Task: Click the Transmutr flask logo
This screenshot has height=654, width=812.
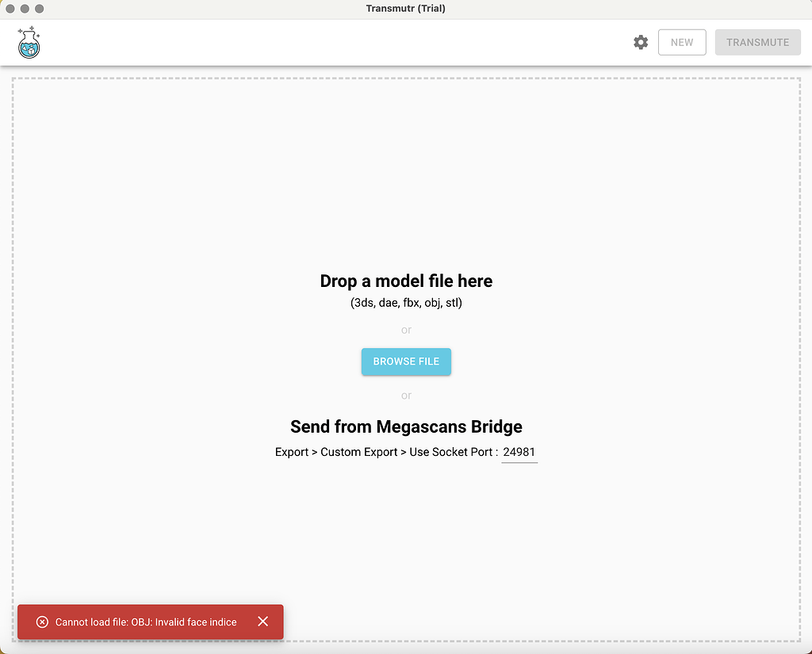Action: (29, 42)
